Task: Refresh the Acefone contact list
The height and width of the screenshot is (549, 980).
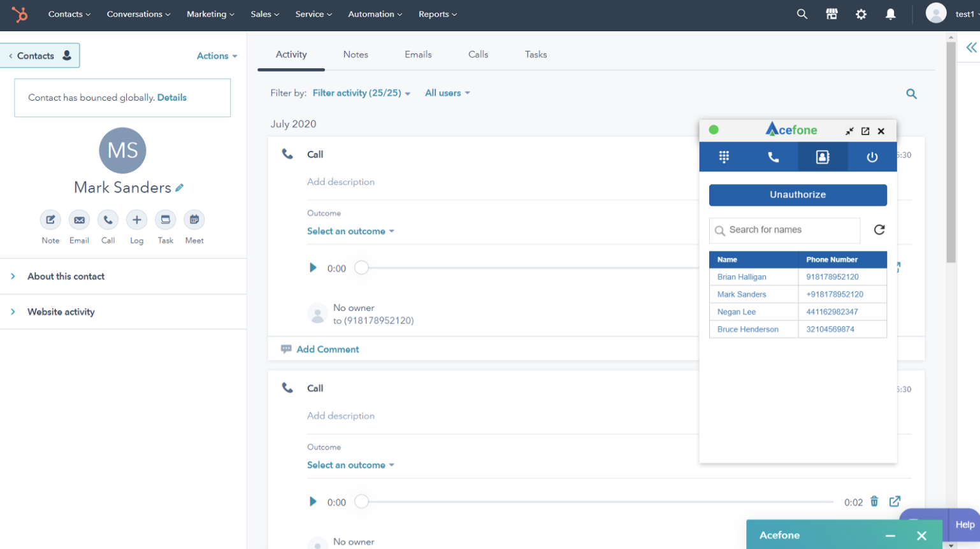Action: click(879, 230)
